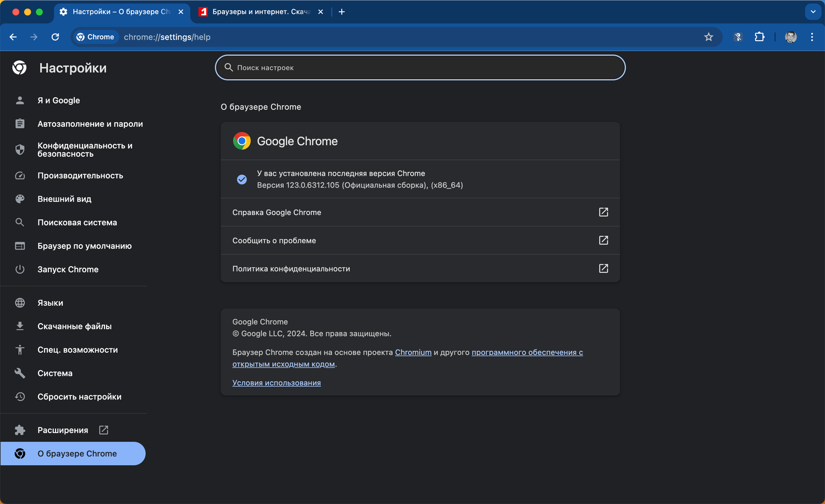Click the back navigation arrow
825x504 pixels.
pos(13,37)
